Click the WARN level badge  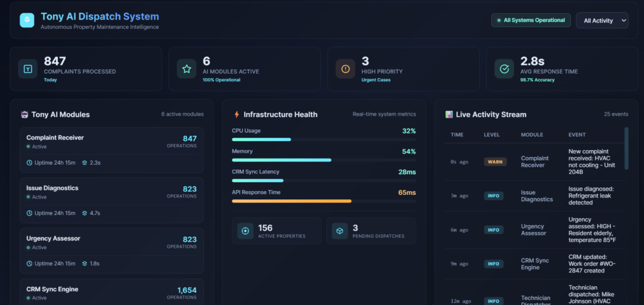495,162
